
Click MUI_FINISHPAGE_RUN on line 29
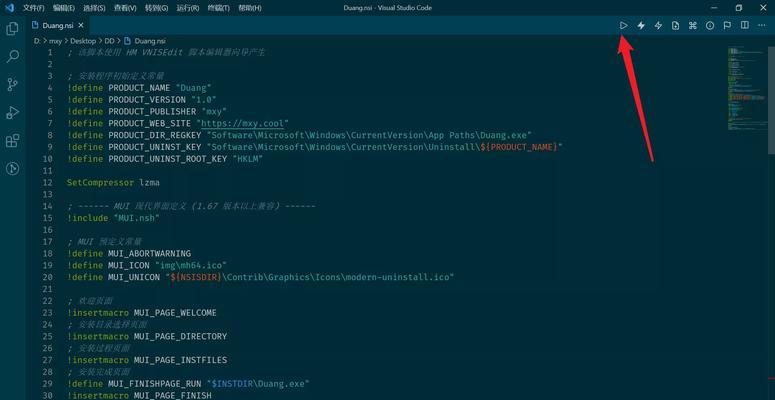(x=155, y=384)
